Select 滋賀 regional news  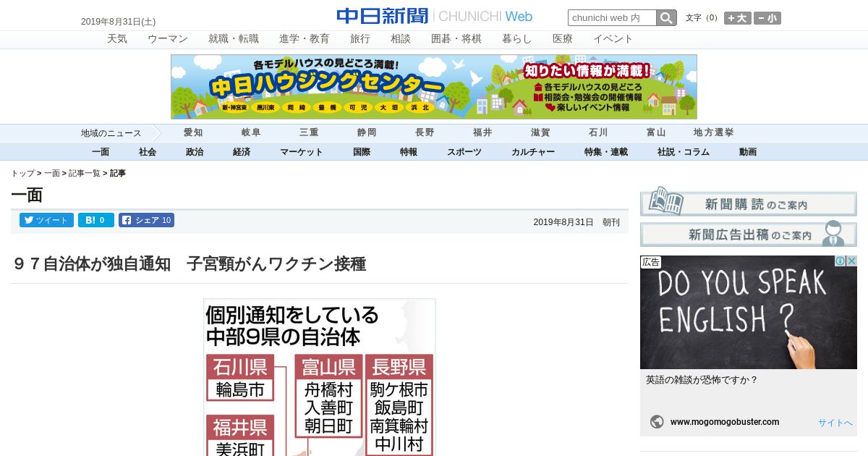pyautogui.click(x=540, y=132)
